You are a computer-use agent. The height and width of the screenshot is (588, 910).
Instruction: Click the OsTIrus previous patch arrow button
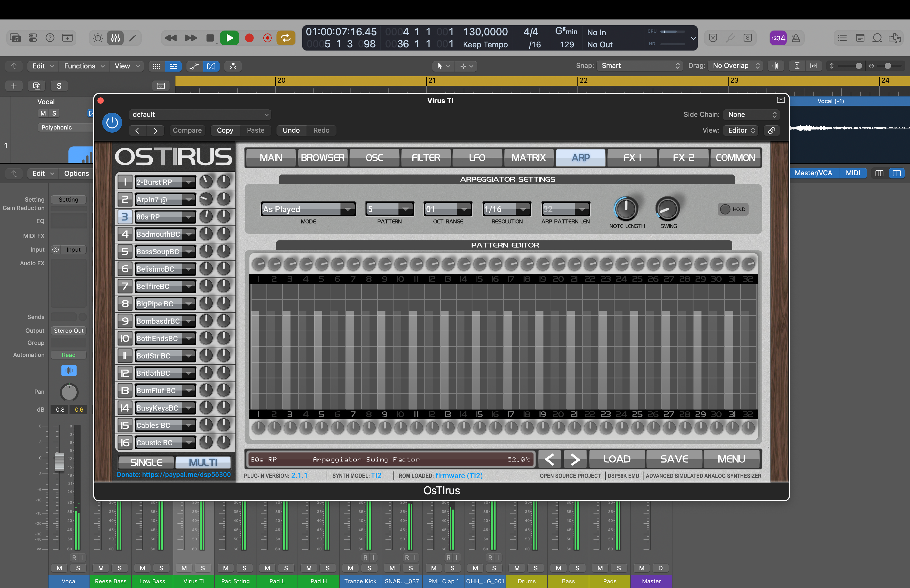point(550,459)
